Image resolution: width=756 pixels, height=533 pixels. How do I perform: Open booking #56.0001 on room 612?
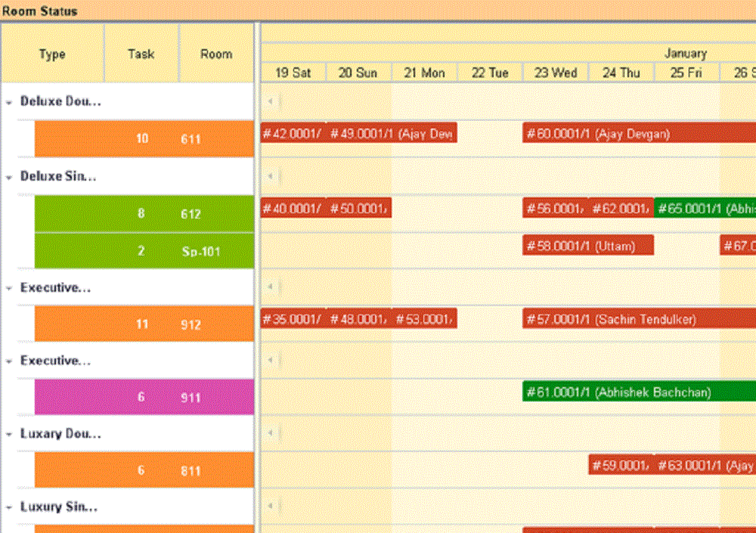(x=556, y=208)
